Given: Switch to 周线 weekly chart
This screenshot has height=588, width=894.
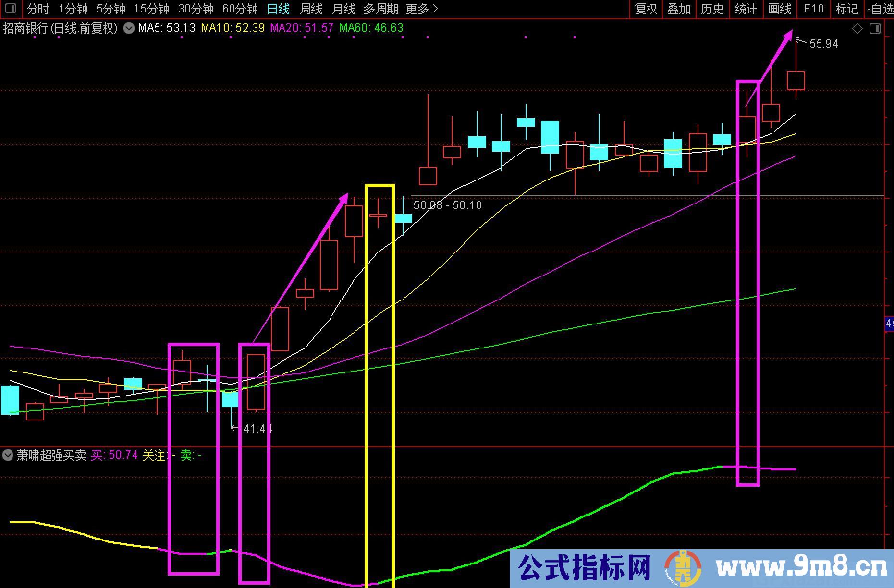Looking at the screenshot, I should [x=311, y=9].
